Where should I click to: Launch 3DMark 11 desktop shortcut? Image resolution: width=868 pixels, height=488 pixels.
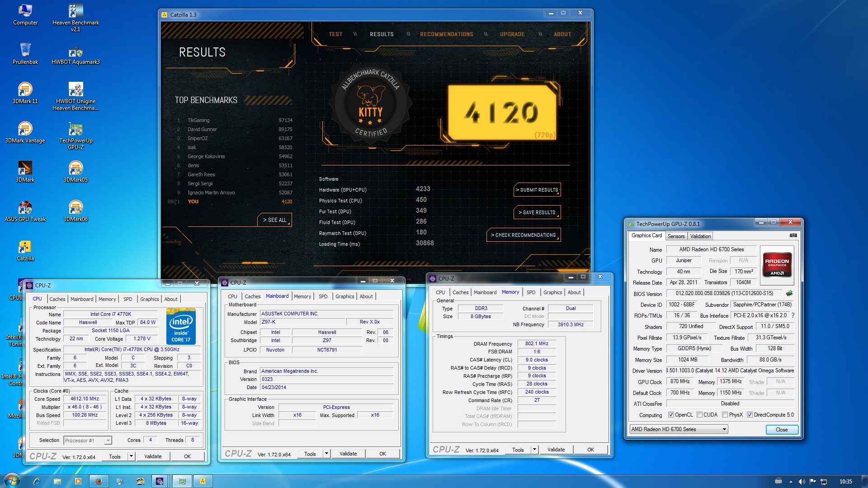tap(25, 93)
